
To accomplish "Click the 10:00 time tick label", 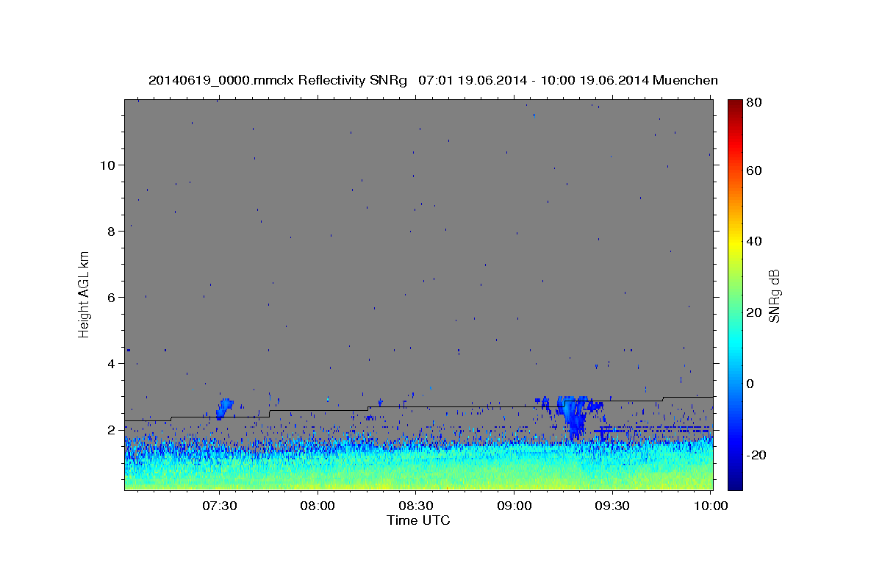I will pyautogui.click(x=710, y=506).
